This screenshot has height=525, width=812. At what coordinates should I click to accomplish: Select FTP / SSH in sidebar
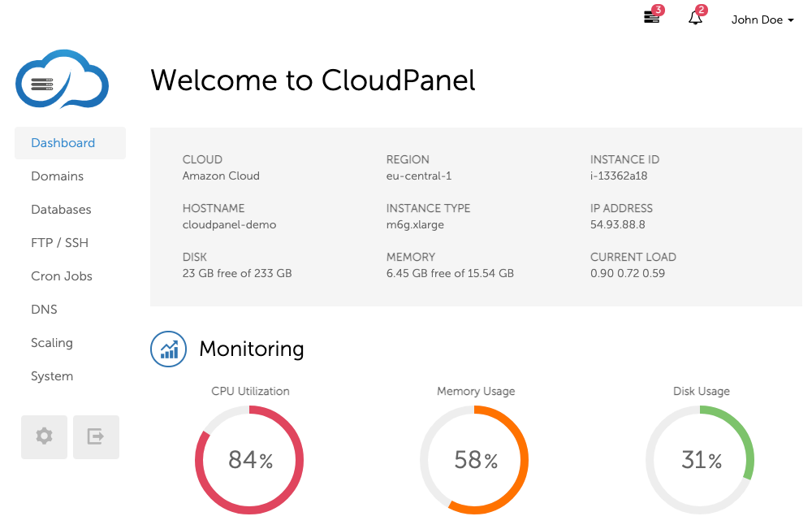(x=60, y=243)
